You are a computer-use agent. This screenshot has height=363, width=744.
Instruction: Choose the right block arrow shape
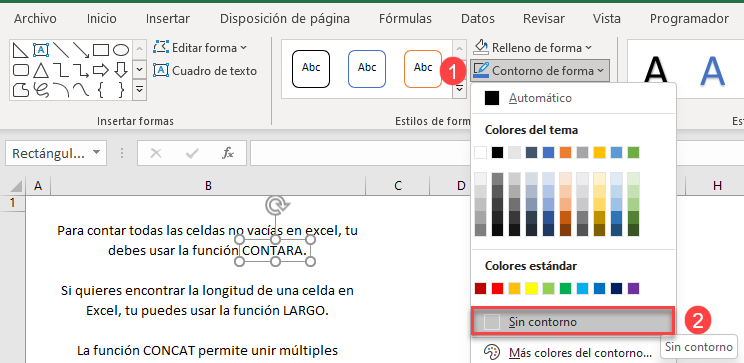[101, 70]
